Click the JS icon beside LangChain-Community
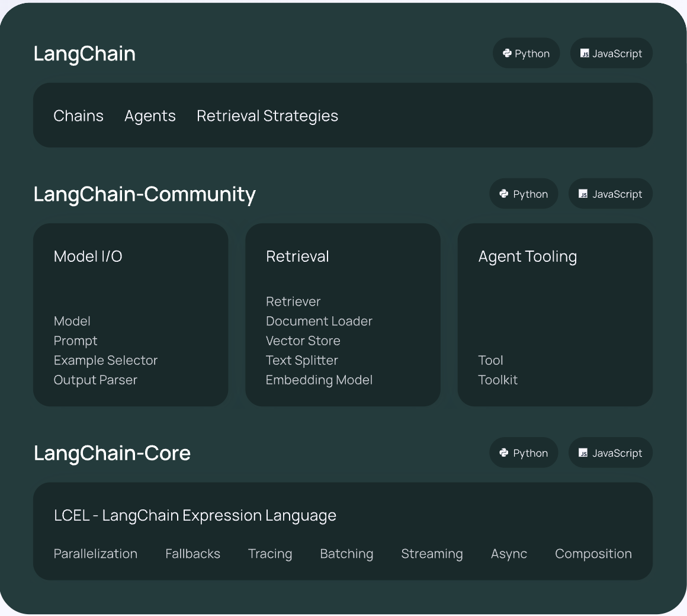687x616 pixels. point(583,194)
